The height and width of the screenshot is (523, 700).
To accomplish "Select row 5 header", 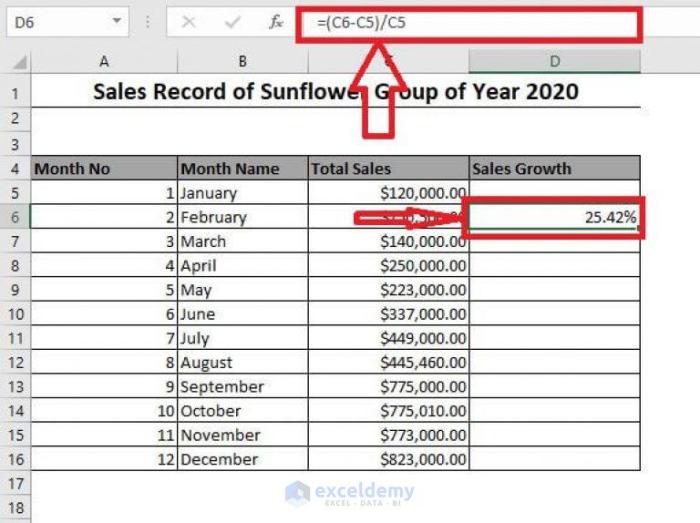I will click(15, 193).
